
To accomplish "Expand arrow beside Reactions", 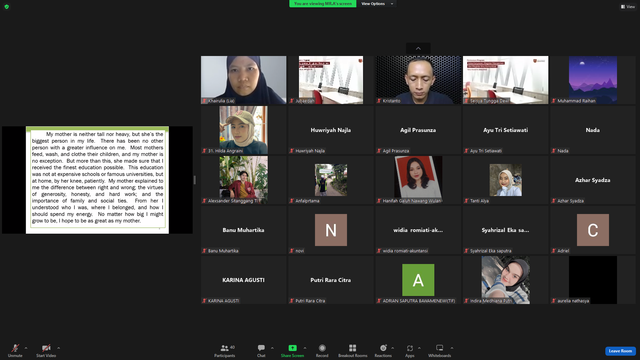I will click(393, 348).
